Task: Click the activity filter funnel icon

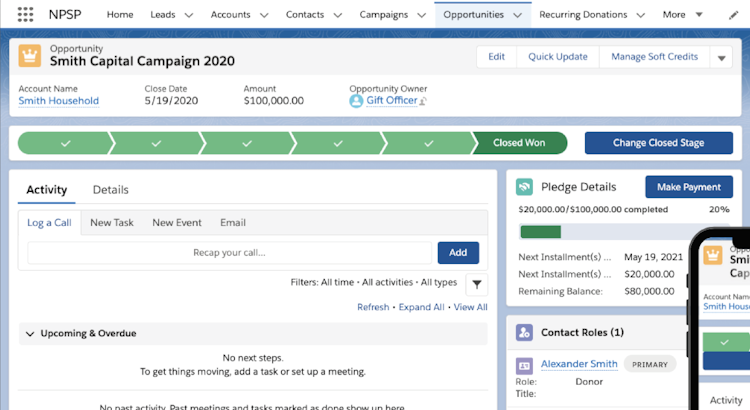Action: click(476, 285)
